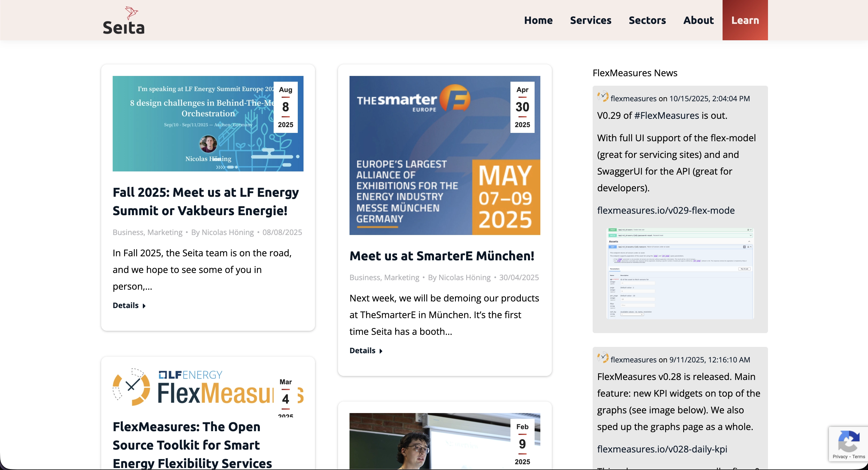Open the reCAPTCHA Terms link

[859, 456]
